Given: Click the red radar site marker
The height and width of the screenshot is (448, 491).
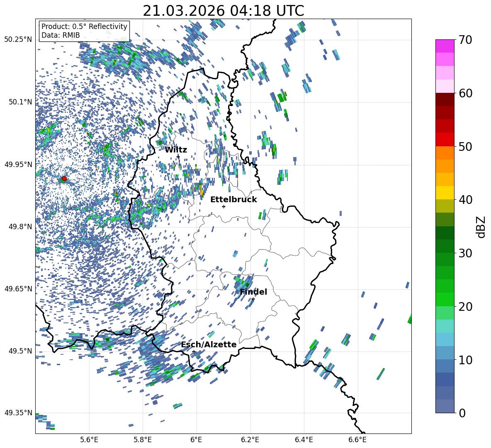Looking at the screenshot, I should pos(64,179).
